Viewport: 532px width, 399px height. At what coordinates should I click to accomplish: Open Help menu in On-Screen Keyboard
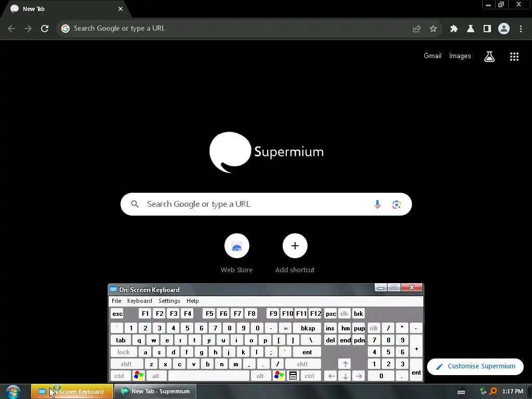point(192,301)
